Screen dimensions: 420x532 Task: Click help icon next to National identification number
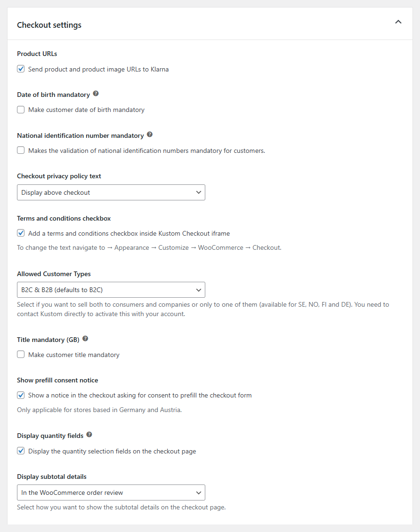pos(150,135)
